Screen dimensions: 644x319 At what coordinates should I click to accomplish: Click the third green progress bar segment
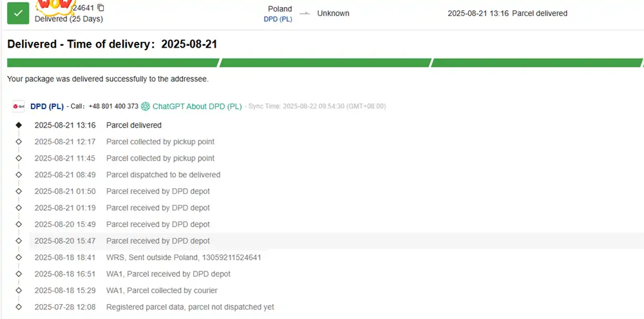pyautogui.click(x=536, y=63)
